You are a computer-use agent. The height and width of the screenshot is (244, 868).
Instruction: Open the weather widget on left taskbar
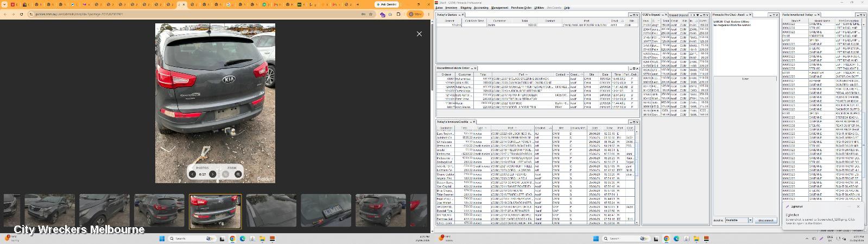coord(11,239)
